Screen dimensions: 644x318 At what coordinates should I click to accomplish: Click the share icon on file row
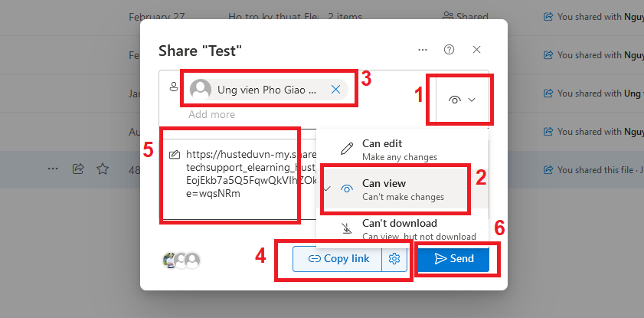point(78,169)
